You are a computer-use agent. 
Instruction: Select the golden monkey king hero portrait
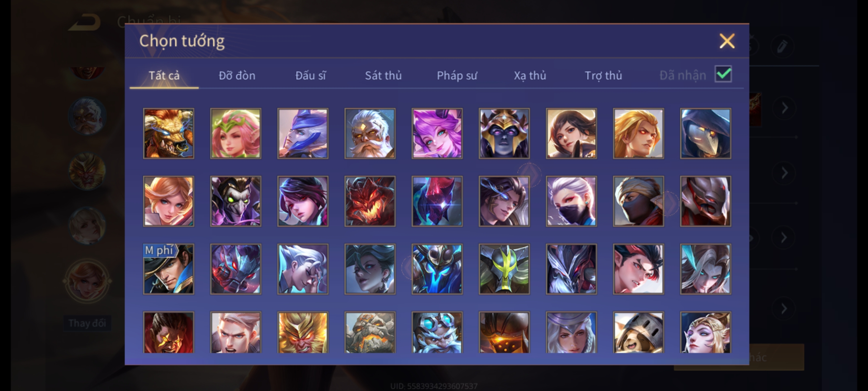303,332
